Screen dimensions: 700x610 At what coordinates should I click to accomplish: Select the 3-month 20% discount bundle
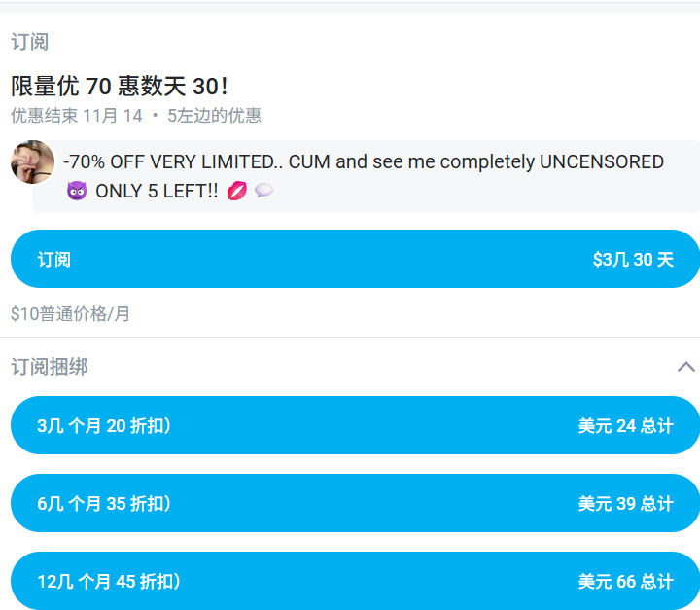tap(355, 425)
